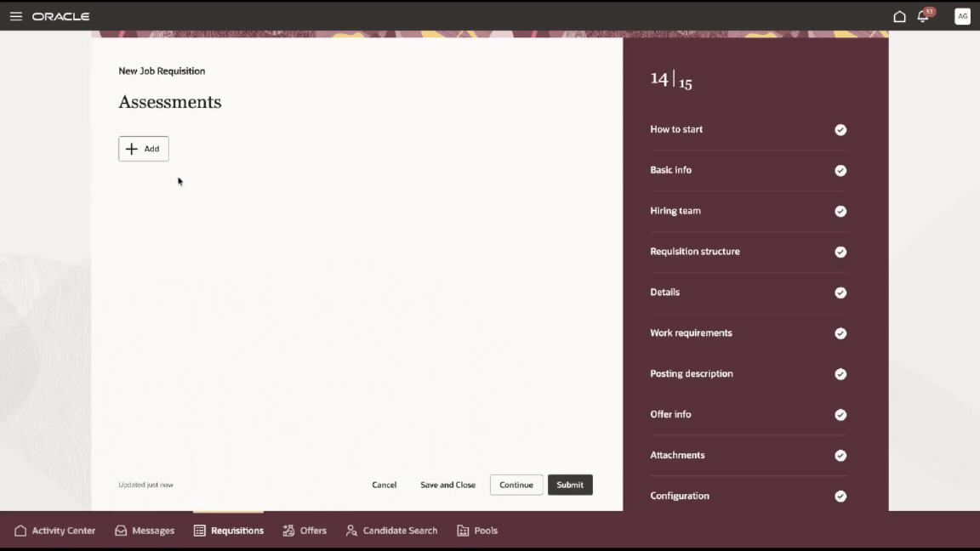Go to Home via house icon

tap(899, 16)
